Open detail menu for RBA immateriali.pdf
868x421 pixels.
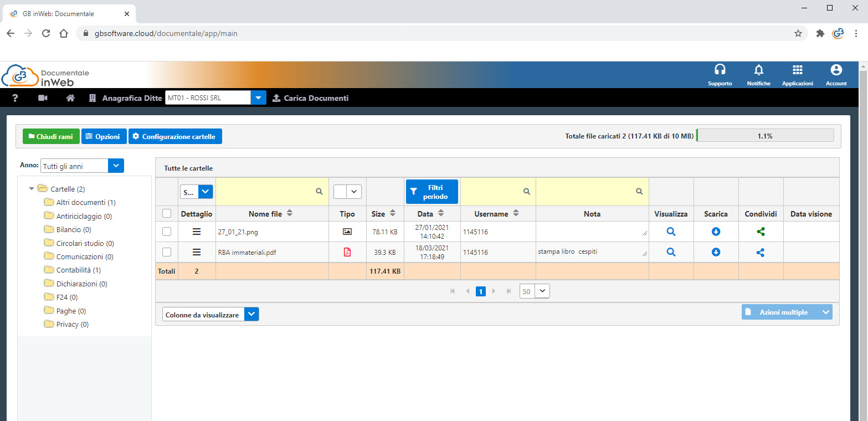(x=197, y=253)
